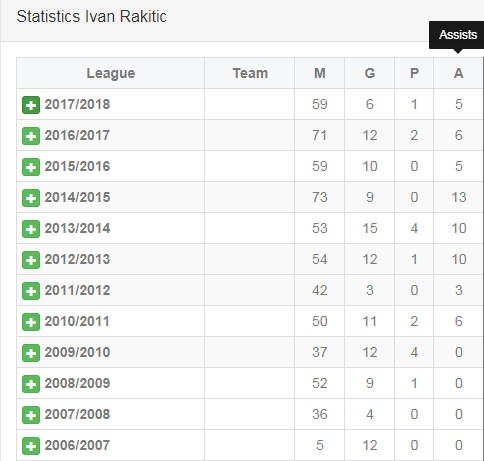This screenshot has width=484, height=461.
Task: Click the G goals column header
Action: [370, 73]
